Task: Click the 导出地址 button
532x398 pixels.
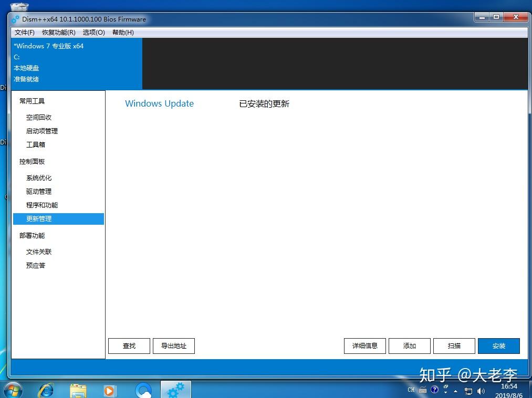Action: [174, 345]
